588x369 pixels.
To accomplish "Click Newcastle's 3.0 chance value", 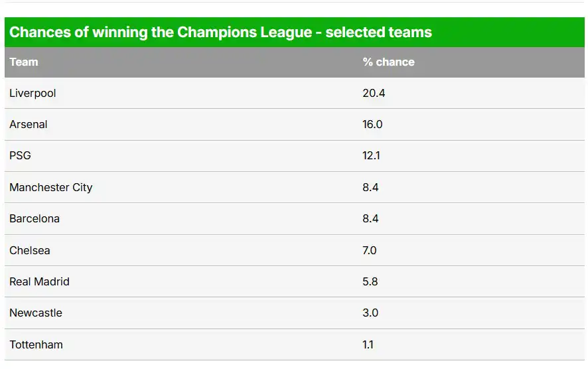I will click(370, 313).
